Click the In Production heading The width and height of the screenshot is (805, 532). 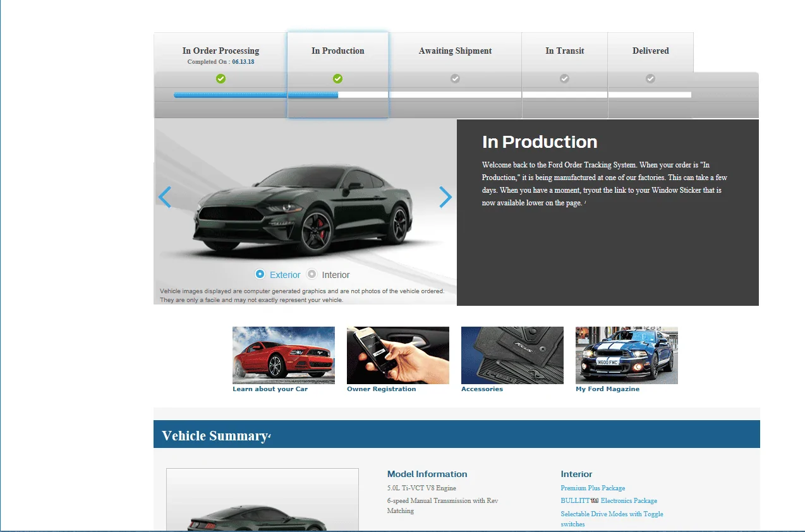[540, 142]
